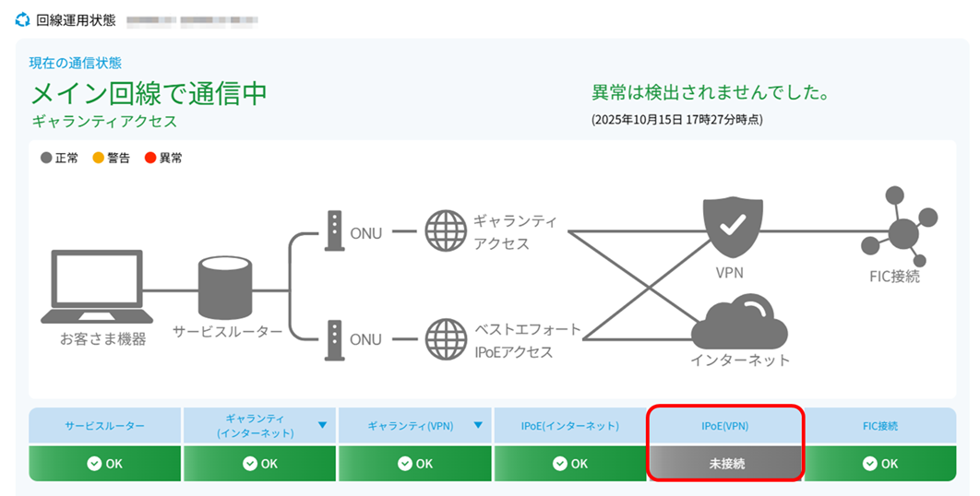
Task: Click the インターネット cloud icon
Action: click(739, 319)
